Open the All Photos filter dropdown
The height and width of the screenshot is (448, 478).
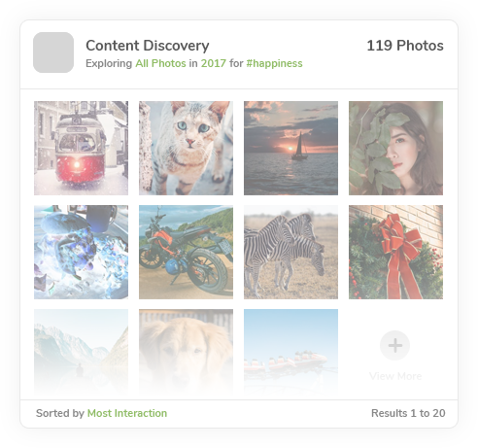click(x=160, y=63)
